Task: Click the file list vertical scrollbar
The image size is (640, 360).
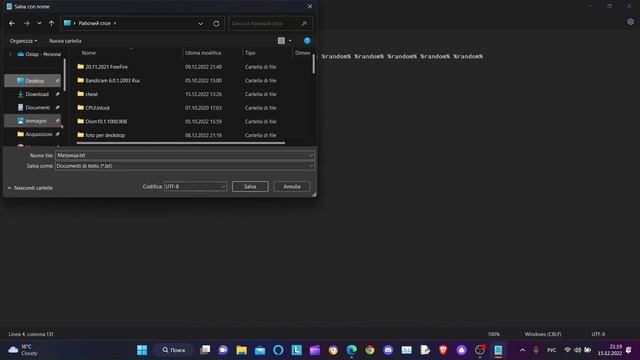Action: pyautogui.click(x=313, y=64)
